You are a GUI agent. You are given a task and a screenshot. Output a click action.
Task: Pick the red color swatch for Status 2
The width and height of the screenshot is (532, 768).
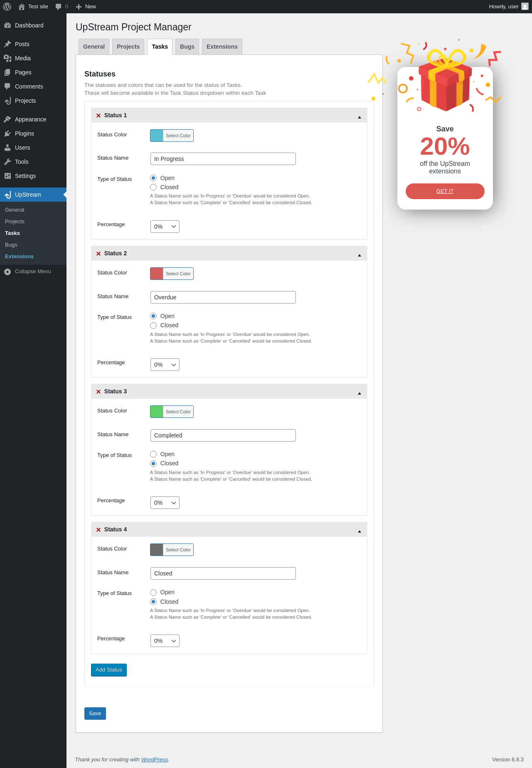tap(157, 274)
